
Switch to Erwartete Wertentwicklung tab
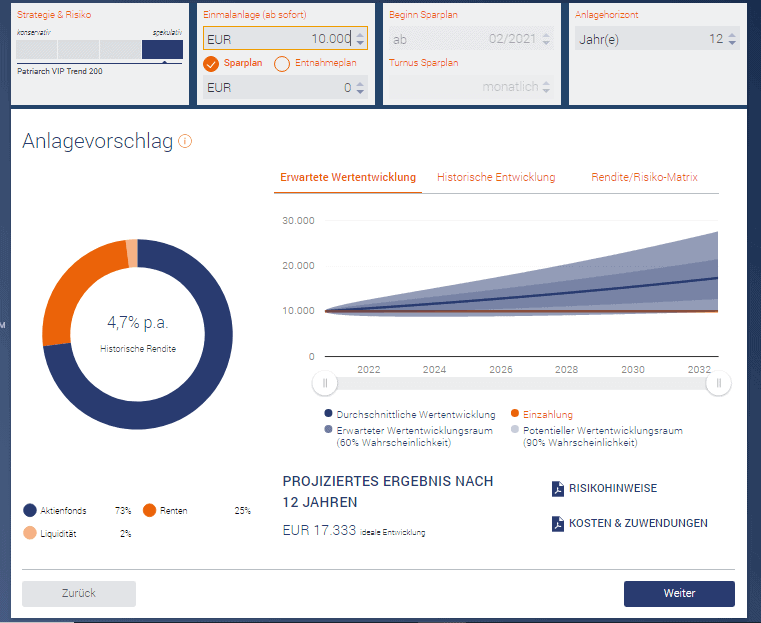coord(348,178)
